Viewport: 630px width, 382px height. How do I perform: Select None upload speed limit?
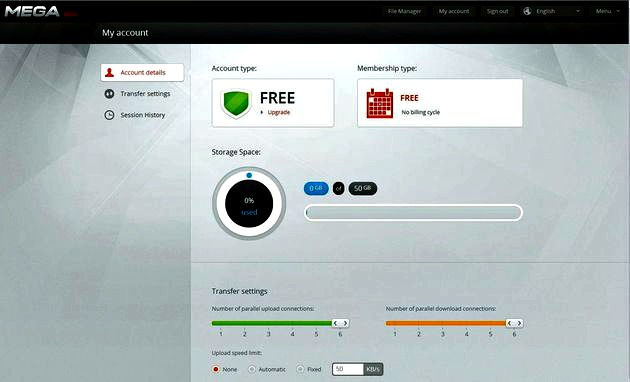(x=216, y=369)
